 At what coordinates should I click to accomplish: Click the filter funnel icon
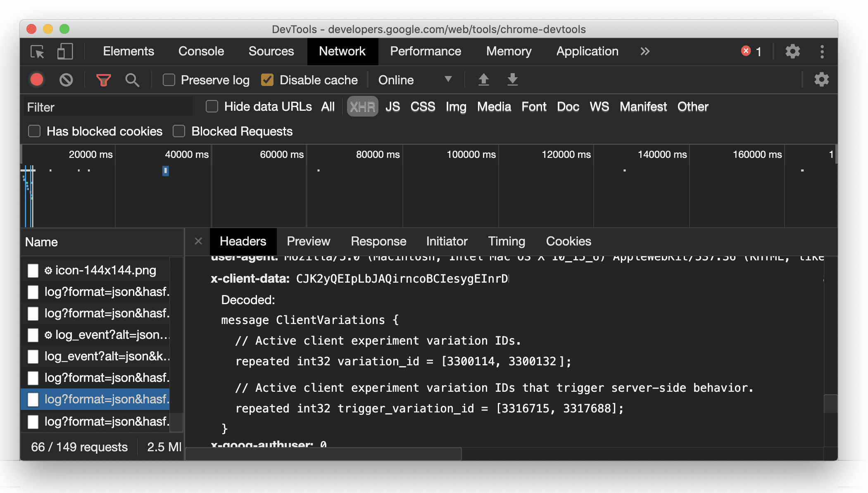[105, 79]
